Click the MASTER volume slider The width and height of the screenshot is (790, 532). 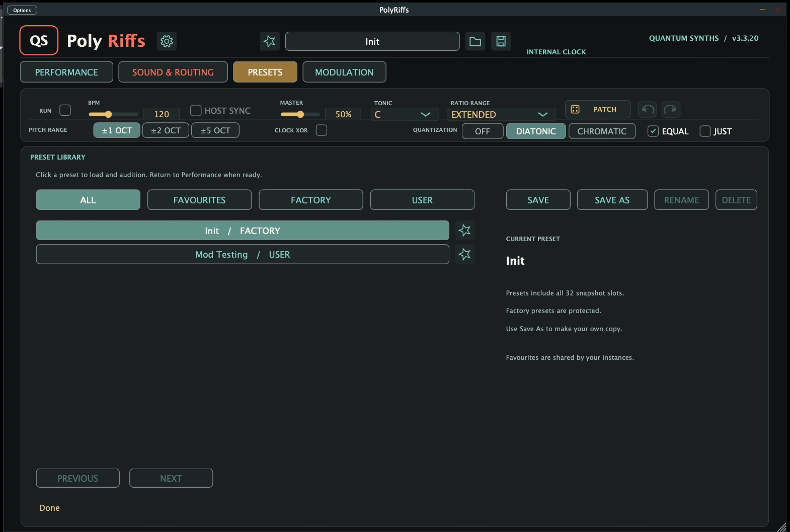click(300, 114)
